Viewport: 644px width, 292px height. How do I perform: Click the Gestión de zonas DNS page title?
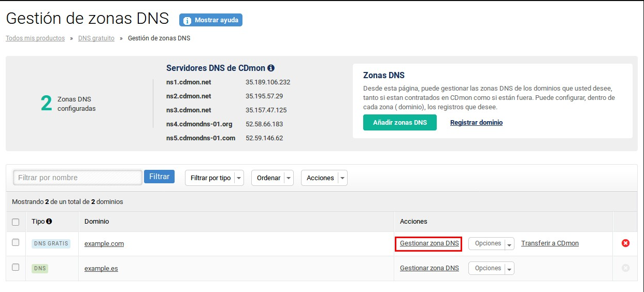(88, 18)
